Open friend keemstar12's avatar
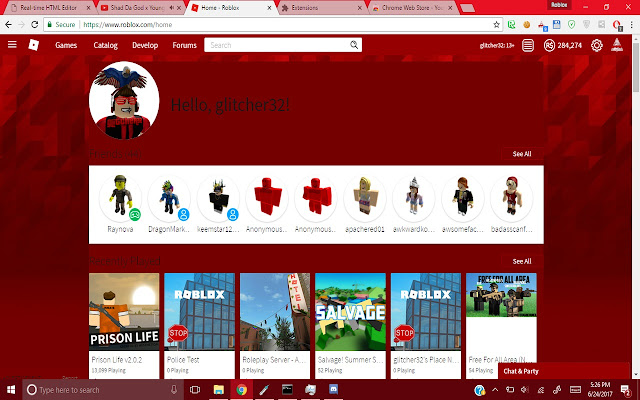This screenshot has height=400, width=640. tap(218, 198)
